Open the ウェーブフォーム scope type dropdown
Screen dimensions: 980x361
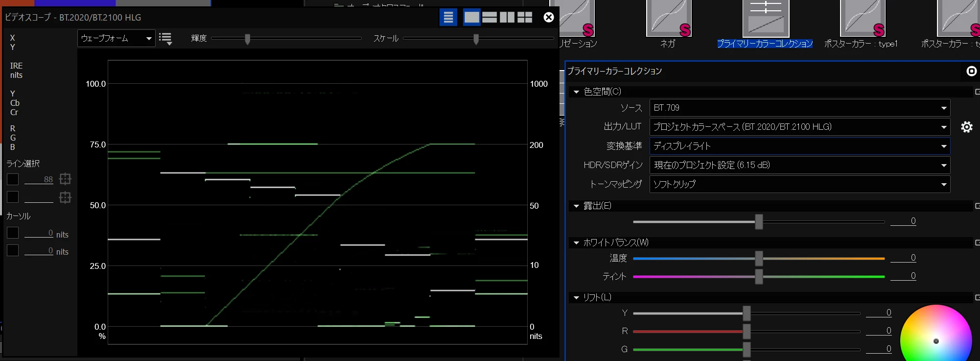(x=117, y=38)
